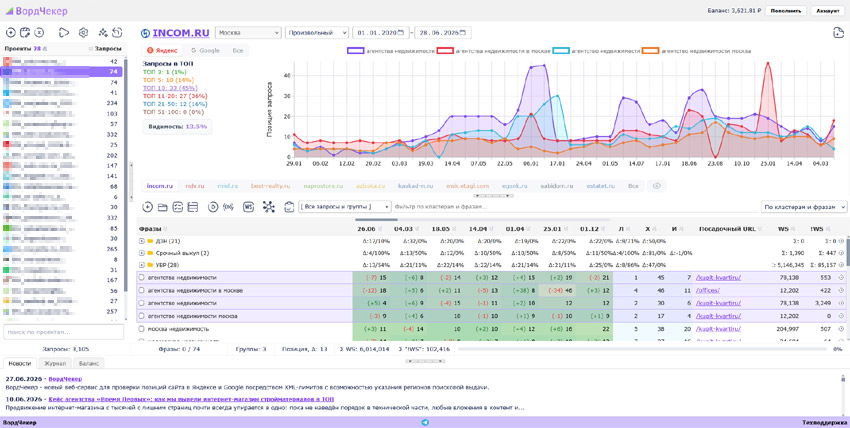Expand the 'Срочный выкуп (2)' folder
The height and width of the screenshot is (428, 850).
pyautogui.click(x=141, y=253)
